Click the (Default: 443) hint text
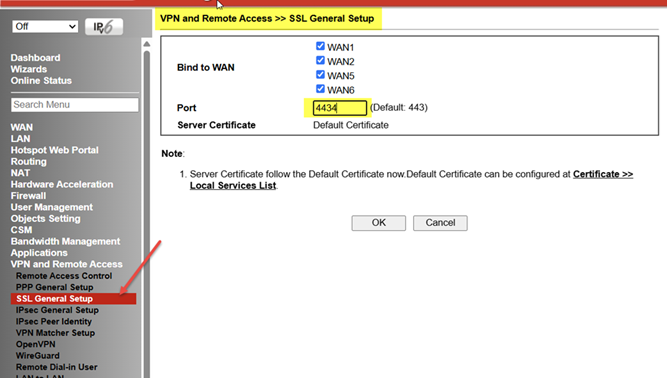Viewport: 667px width, 378px height. tap(399, 108)
